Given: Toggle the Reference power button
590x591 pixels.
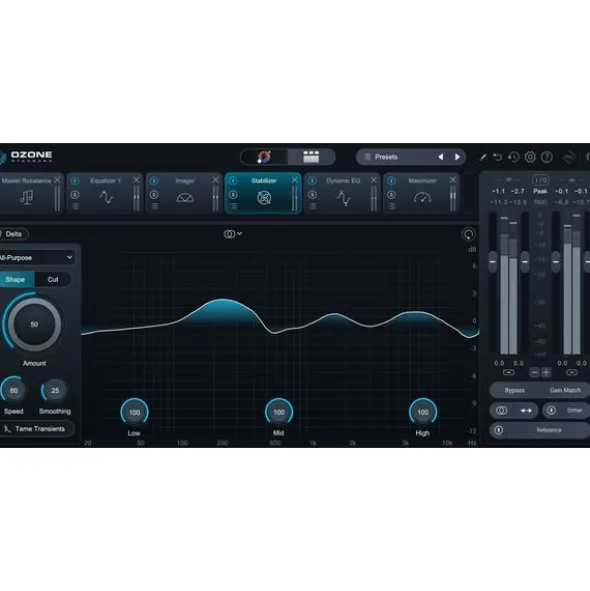Looking at the screenshot, I should [498, 430].
